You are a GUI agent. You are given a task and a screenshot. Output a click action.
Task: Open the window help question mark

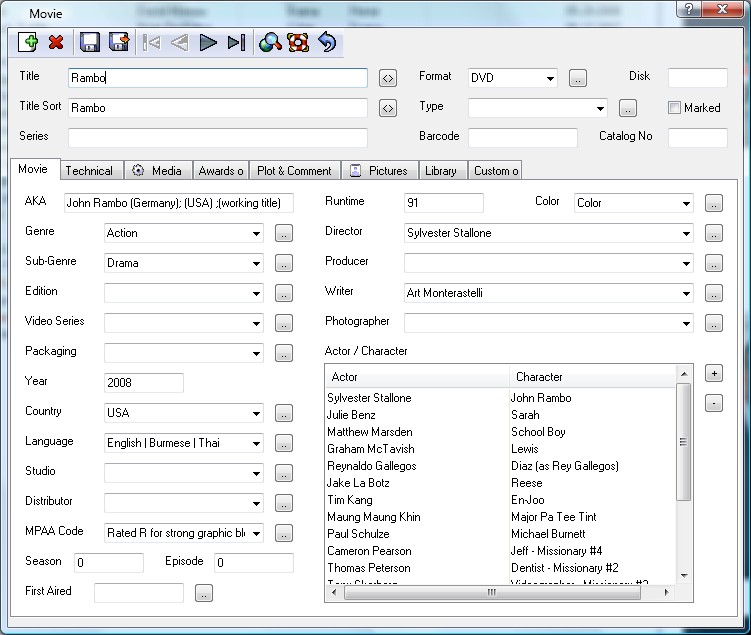pos(690,9)
